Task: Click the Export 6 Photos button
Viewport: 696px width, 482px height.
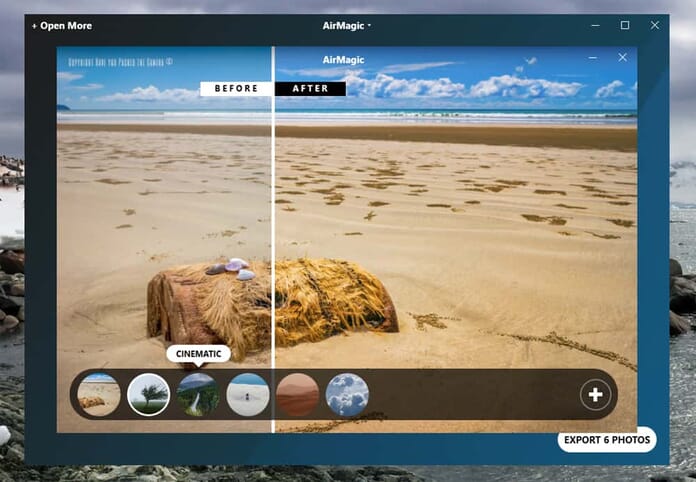Action: click(x=607, y=440)
